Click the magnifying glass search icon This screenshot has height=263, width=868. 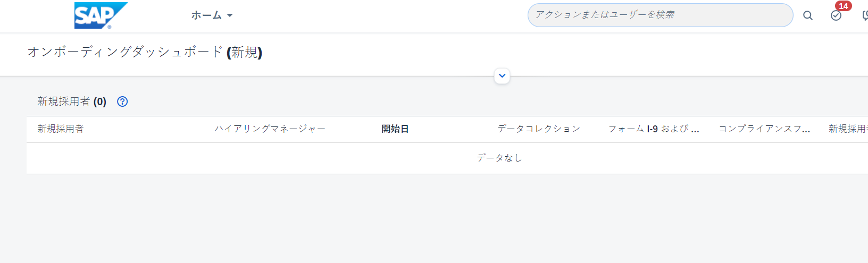[808, 15]
